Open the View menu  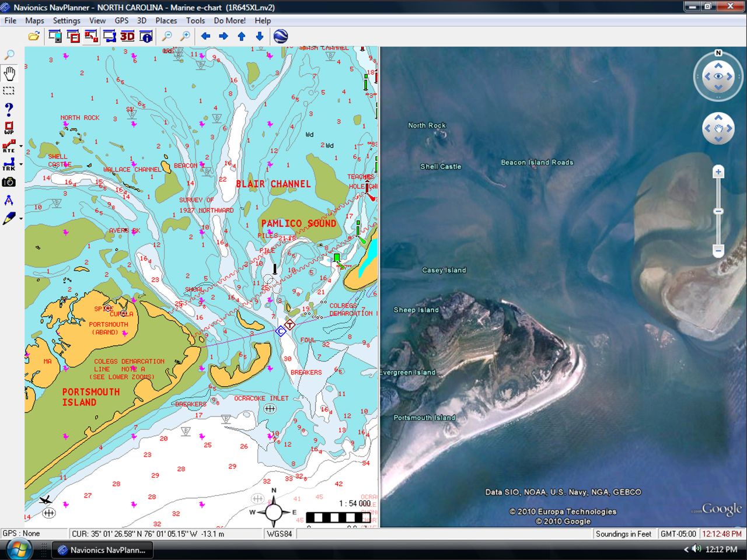click(x=97, y=20)
